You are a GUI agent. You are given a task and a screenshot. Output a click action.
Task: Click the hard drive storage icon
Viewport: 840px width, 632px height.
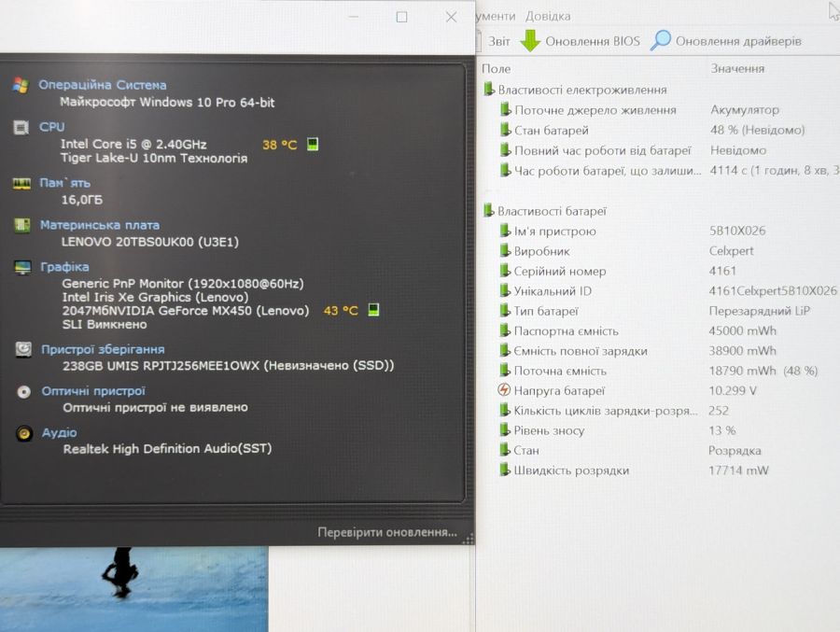coord(23,349)
